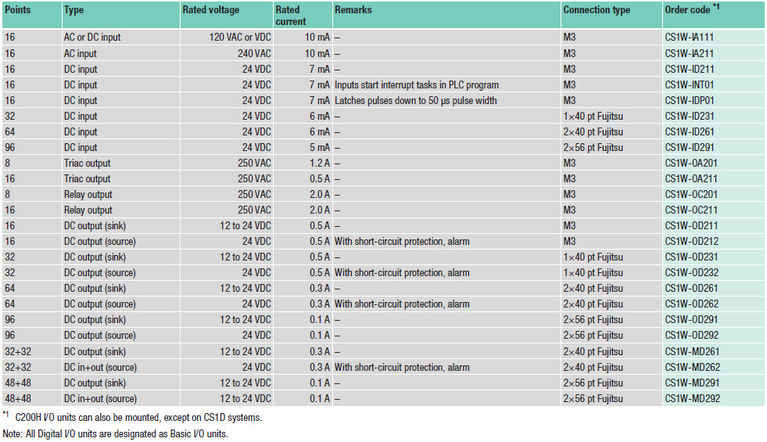
Task: Click the Rated current header cell
Action: click(288, 14)
